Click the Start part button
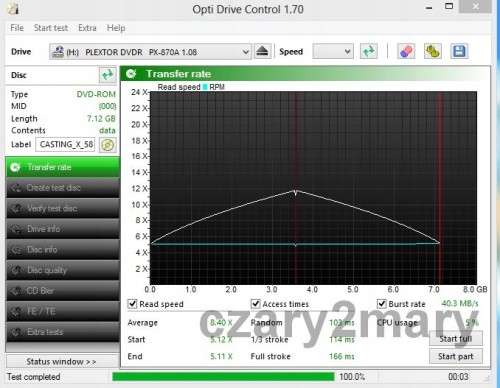This screenshot has width=500, height=388. pyautogui.click(x=456, y=356)
